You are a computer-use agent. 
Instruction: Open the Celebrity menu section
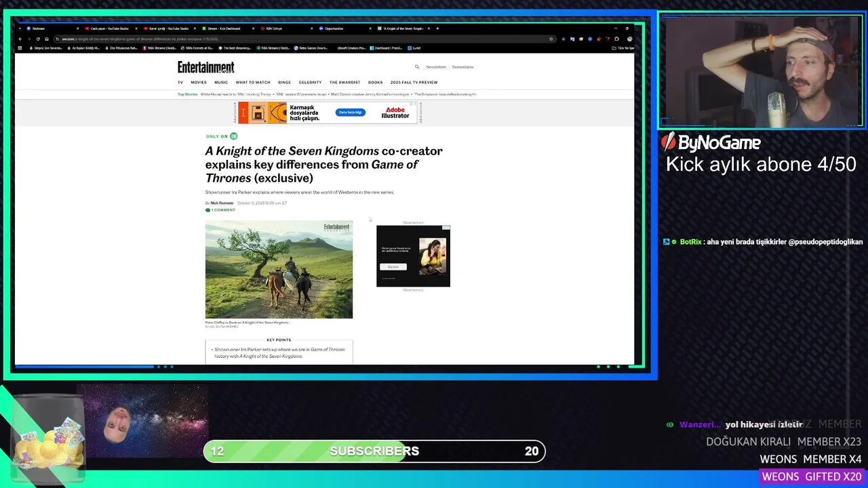tap(310, 83)
